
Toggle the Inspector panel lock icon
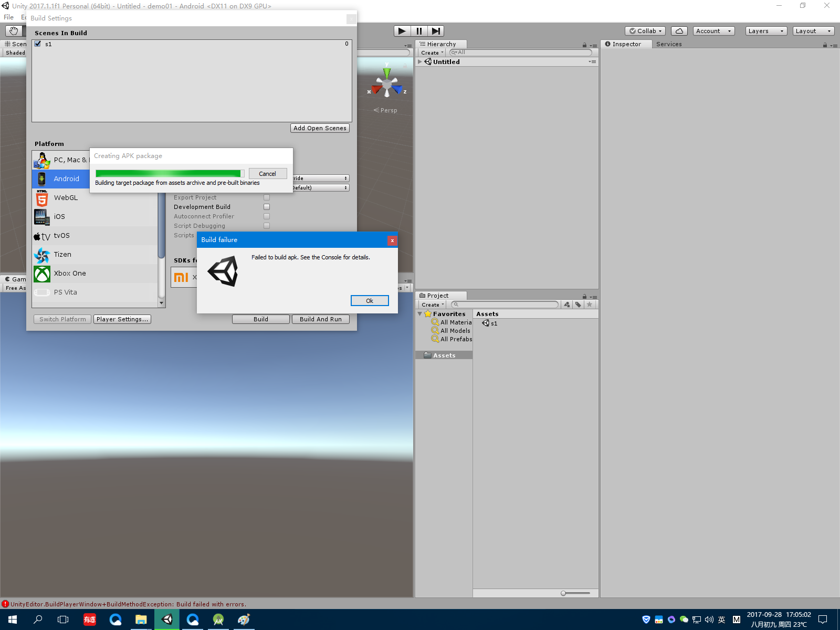(x=825, y=45)
